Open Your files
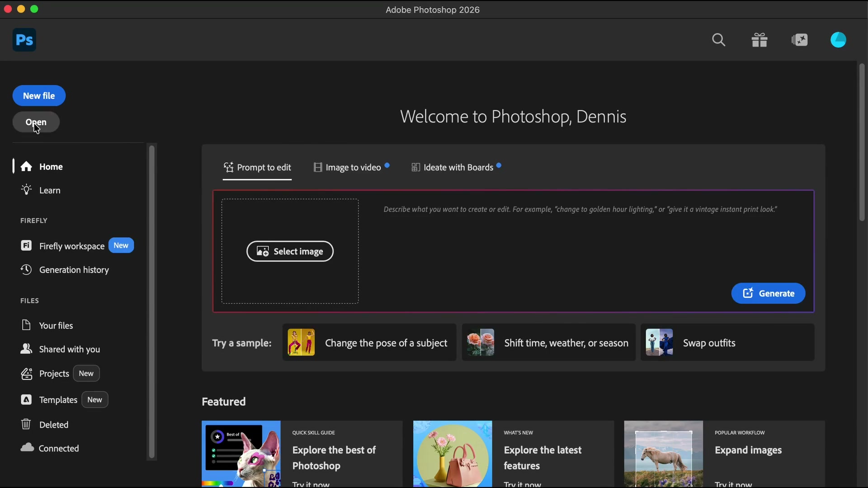 47,325
